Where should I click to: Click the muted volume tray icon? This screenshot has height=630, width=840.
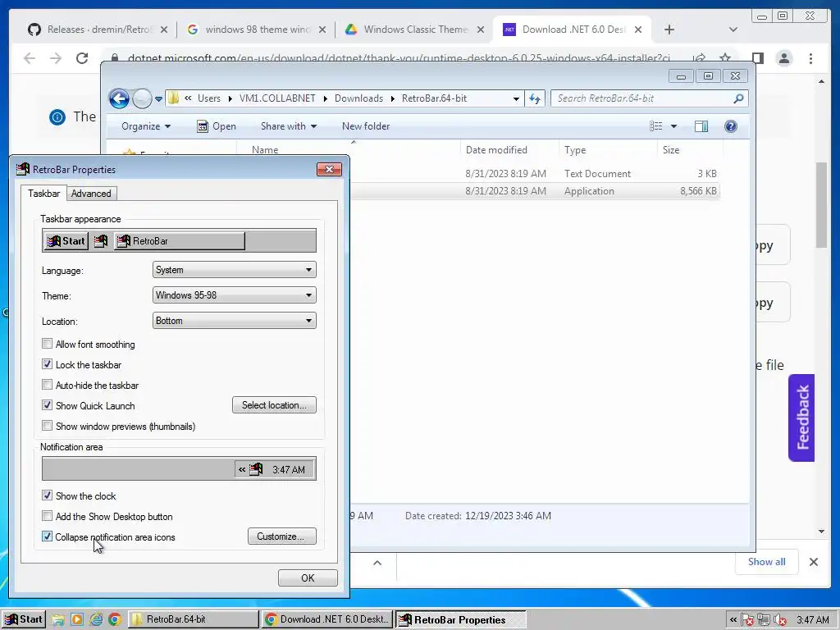[x=779, y=620]
